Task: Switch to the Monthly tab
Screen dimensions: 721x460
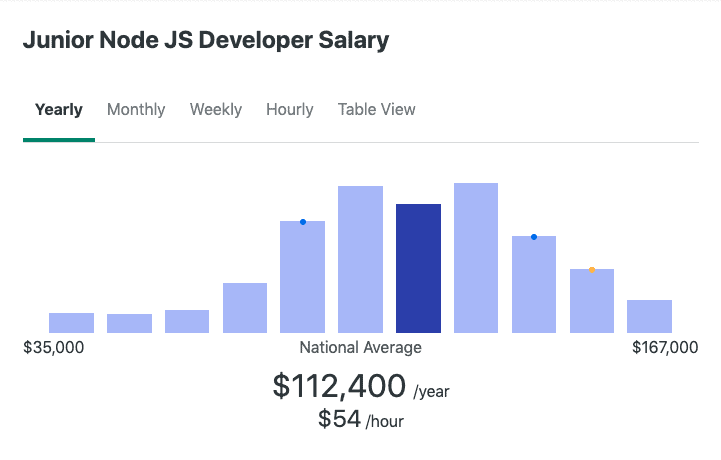Action: (136, 110)
